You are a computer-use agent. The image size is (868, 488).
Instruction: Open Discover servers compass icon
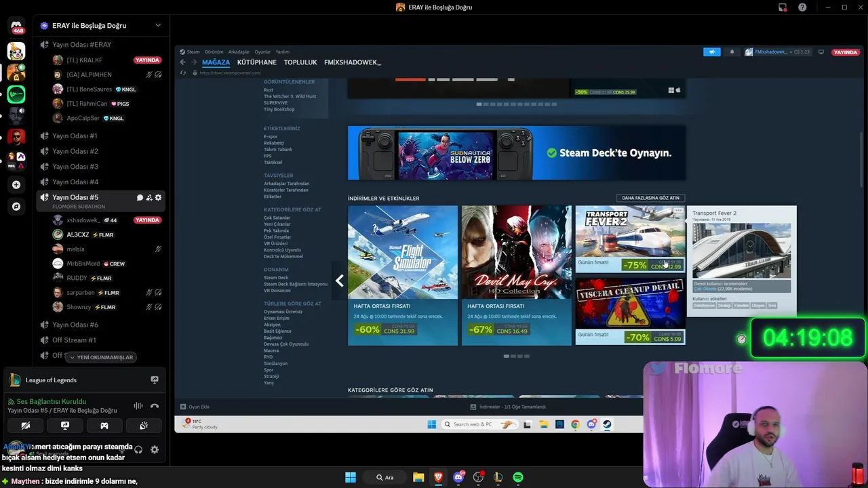click(16, 207)
